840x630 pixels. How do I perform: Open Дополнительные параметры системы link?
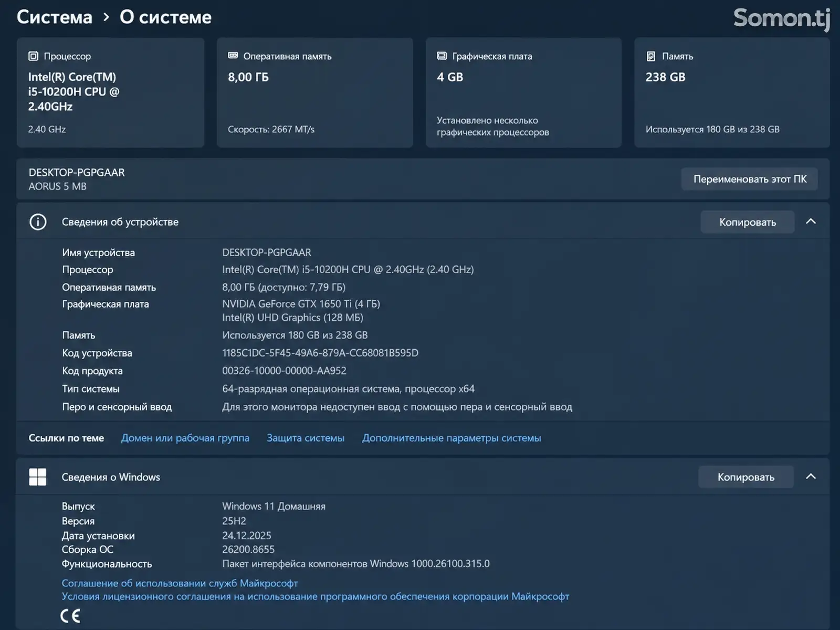click(451, 438)
